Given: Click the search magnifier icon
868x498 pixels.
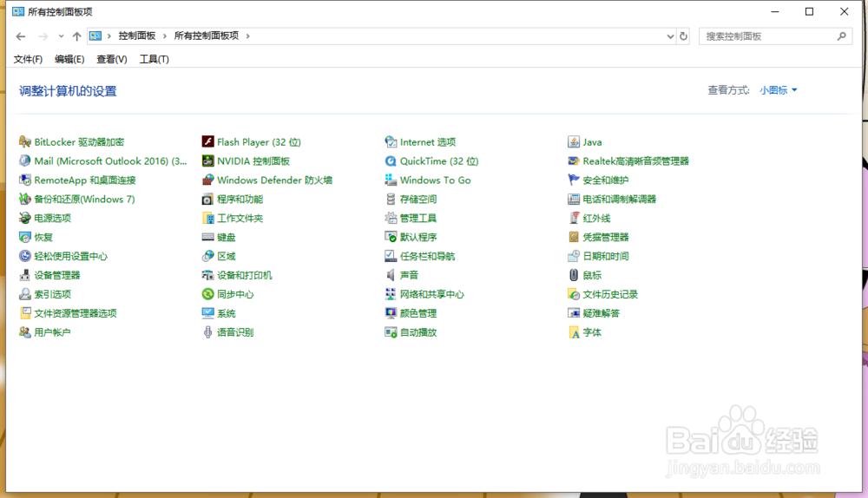Looking at the screenshot, I should tap(841, 36).
